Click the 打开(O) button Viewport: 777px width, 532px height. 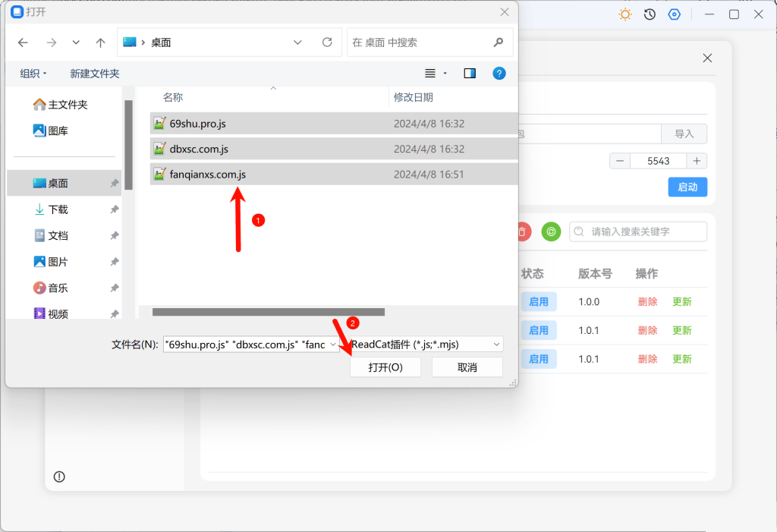(x=385, y=367)
